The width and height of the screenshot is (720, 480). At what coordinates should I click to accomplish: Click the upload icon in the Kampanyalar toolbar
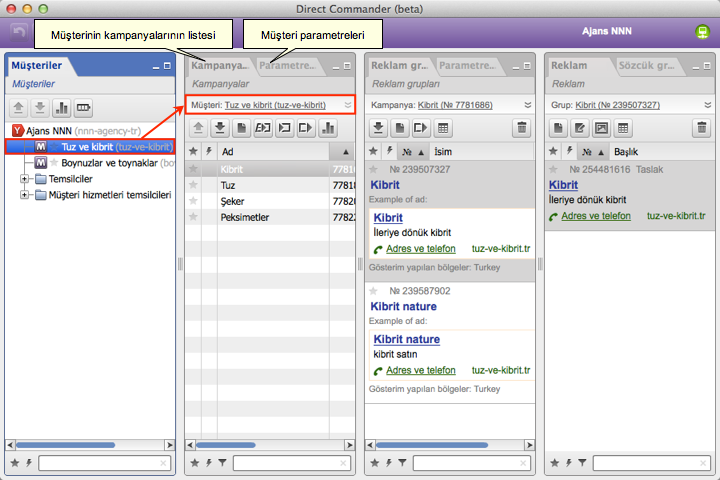[198, 128]
